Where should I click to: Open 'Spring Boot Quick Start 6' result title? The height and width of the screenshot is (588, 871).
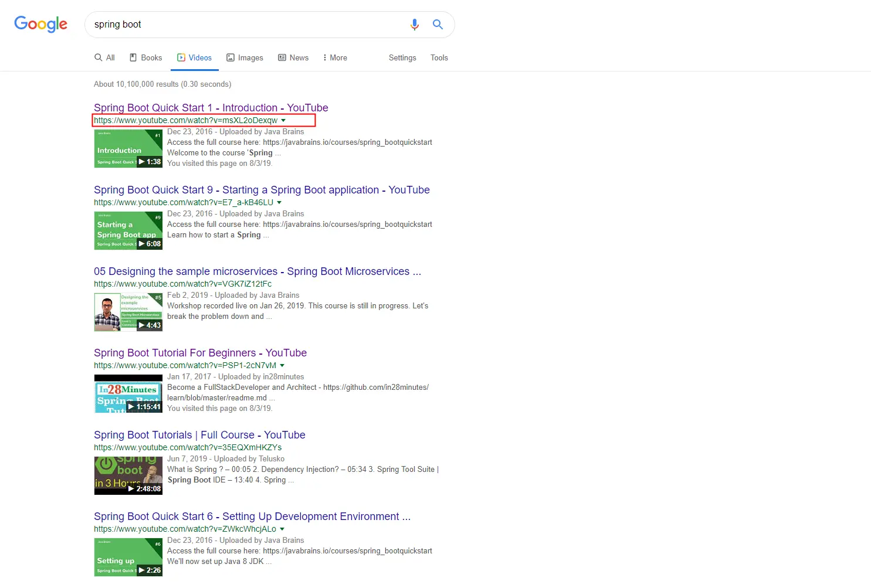tap(252, 516)
